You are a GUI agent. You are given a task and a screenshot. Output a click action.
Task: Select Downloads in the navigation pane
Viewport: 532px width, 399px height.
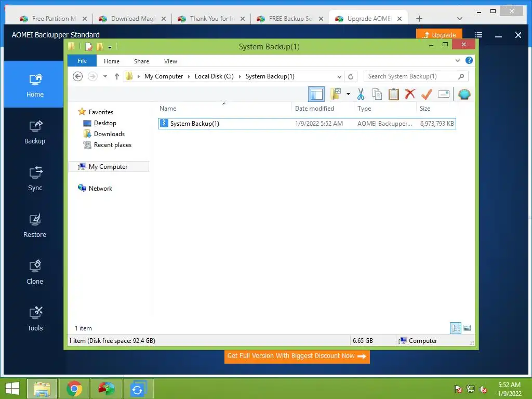104,134
